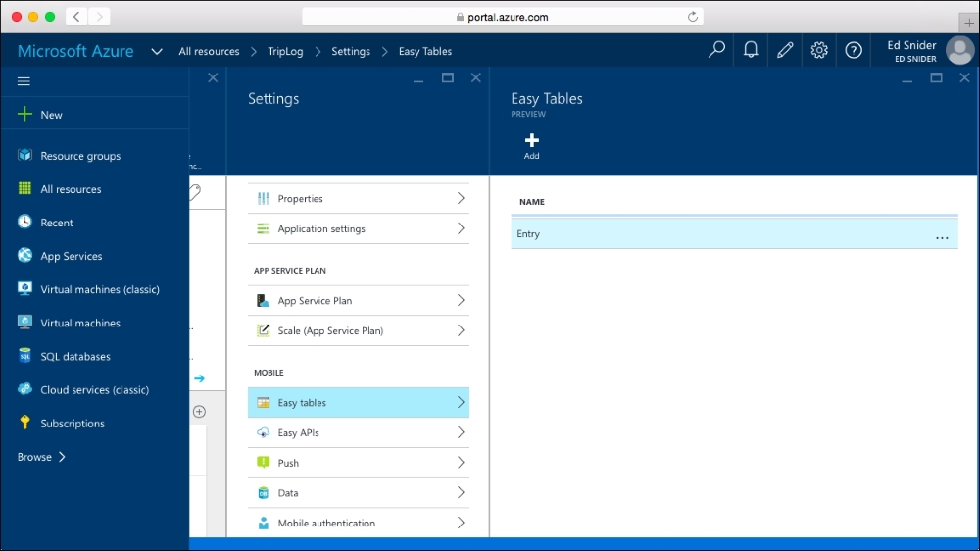Go forward in Safari browser
Viewport: 980px width, 551px height.
pyautogui.click(x=99, y=17)
